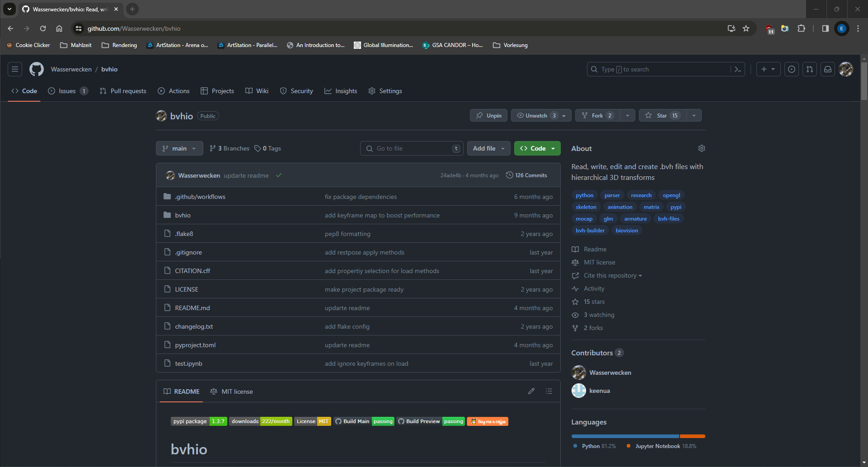Switch to the Pull requests tab

(x=123, y=91)
